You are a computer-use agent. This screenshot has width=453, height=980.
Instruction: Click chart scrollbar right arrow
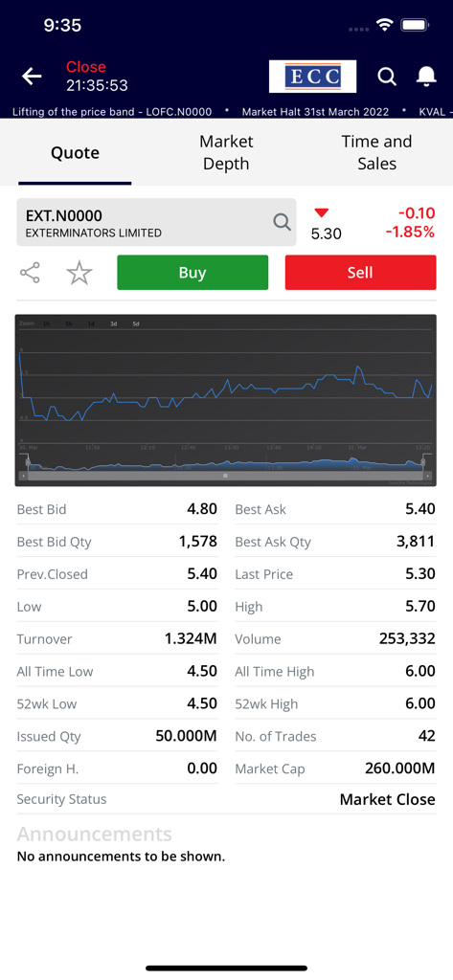[x=427, y=476]
